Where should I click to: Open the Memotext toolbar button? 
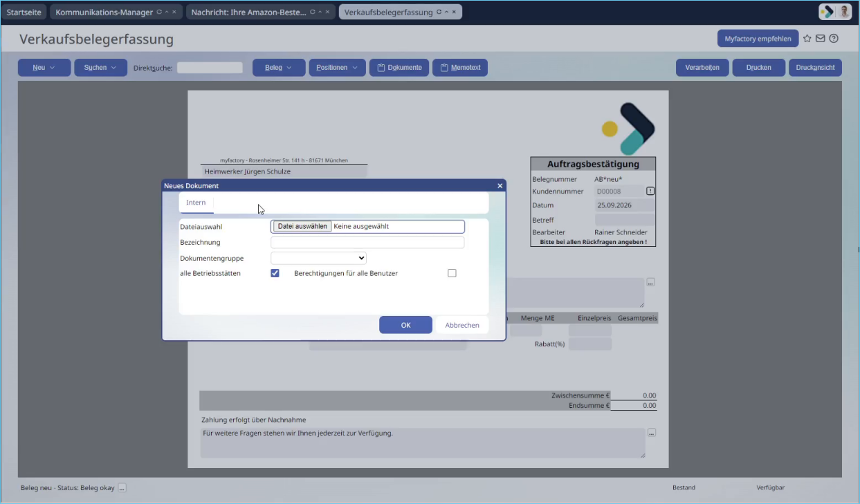click(460, 68)
